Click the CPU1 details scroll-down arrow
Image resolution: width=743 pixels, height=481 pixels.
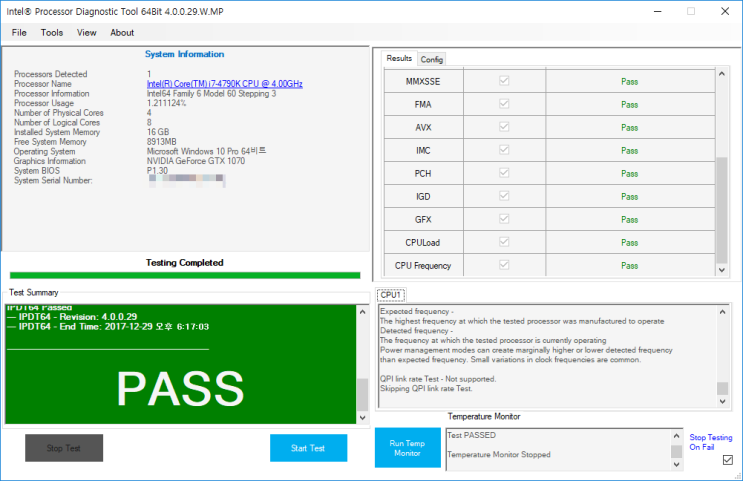coord(722,401)
